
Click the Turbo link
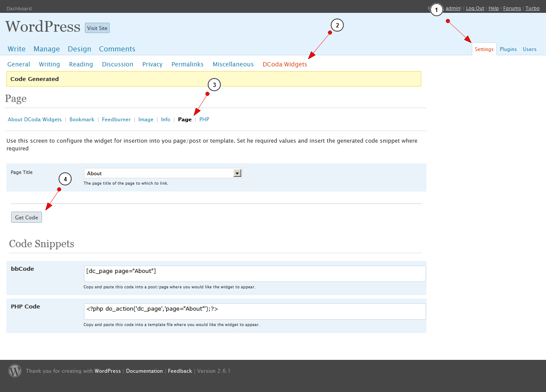click(532, 8)
